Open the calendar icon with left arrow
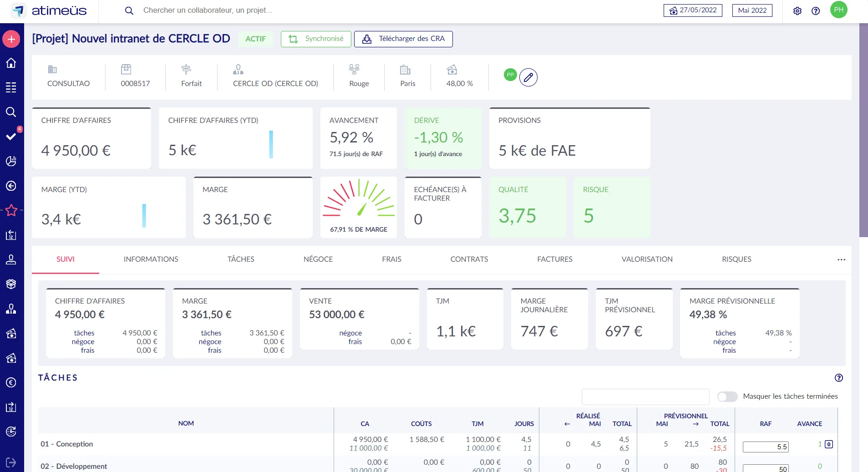The width and height of the screenshot is (868, 472). click(11, 235)
